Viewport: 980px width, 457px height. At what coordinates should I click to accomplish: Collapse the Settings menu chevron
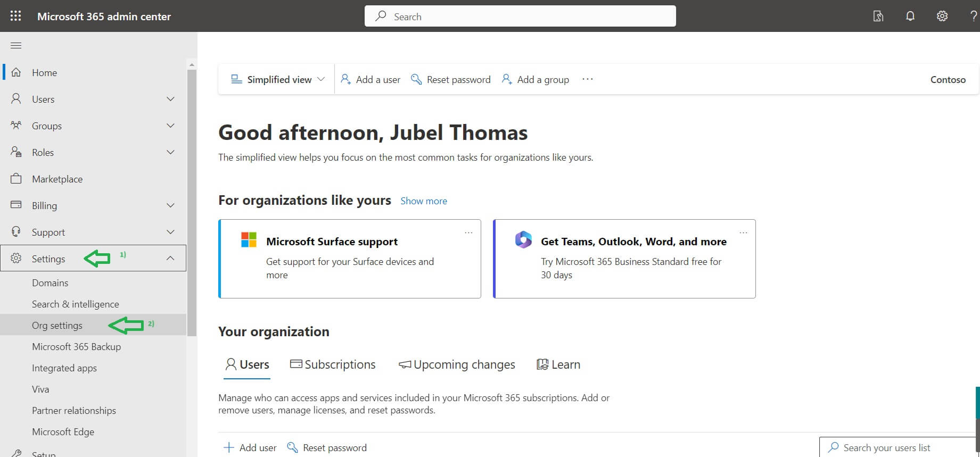pos(170,258)
